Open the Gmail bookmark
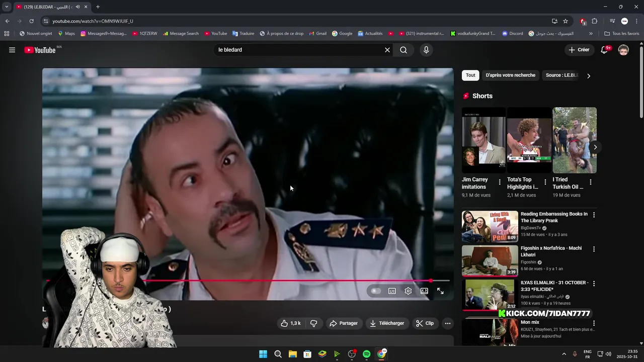Screen dimensions: 644x362 tap(317, 34)
